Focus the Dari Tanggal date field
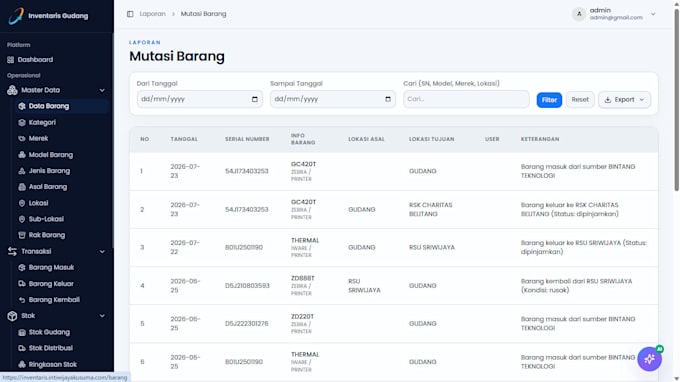 (199, 99)
